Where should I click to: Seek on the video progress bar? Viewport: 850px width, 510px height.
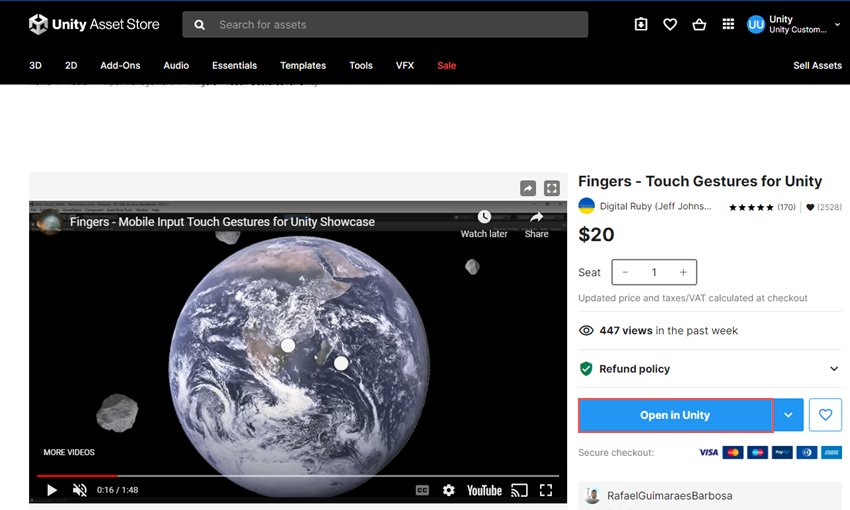298,476
